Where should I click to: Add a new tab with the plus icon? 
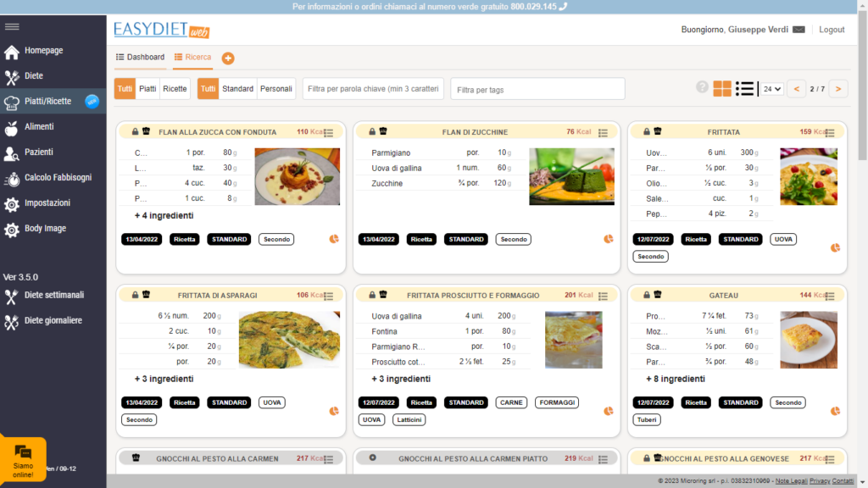pos(228,58)
